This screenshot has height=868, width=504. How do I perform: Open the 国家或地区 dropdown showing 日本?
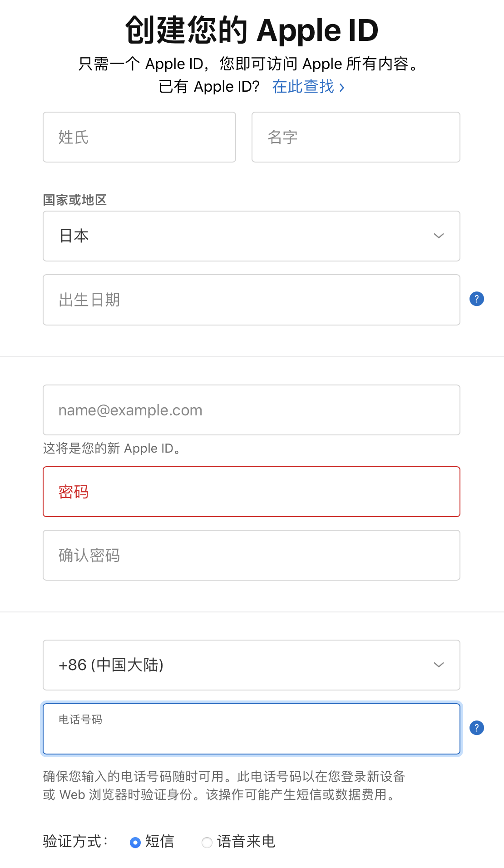point(251,236)
